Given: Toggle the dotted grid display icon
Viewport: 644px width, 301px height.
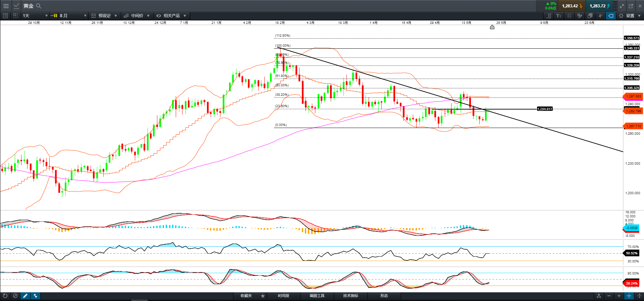Looking at the screenshot, I should [x=569, y=16].
